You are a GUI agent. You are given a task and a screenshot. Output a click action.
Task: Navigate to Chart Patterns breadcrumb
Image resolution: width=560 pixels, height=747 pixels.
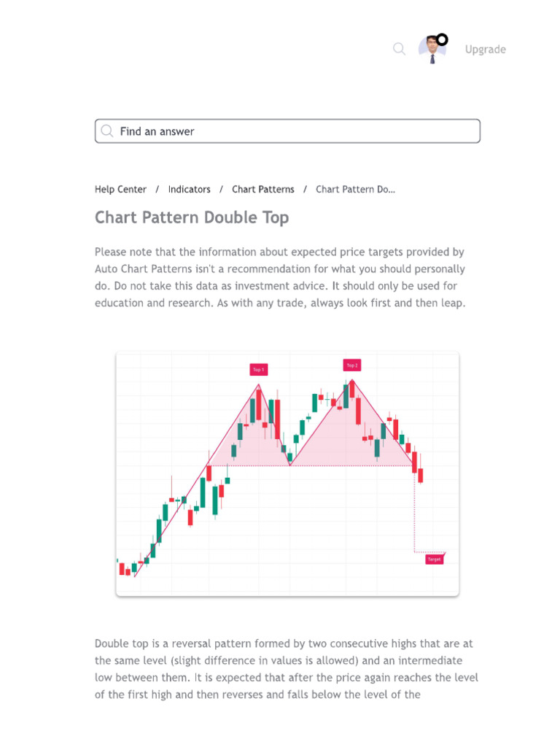pos(262,189)
